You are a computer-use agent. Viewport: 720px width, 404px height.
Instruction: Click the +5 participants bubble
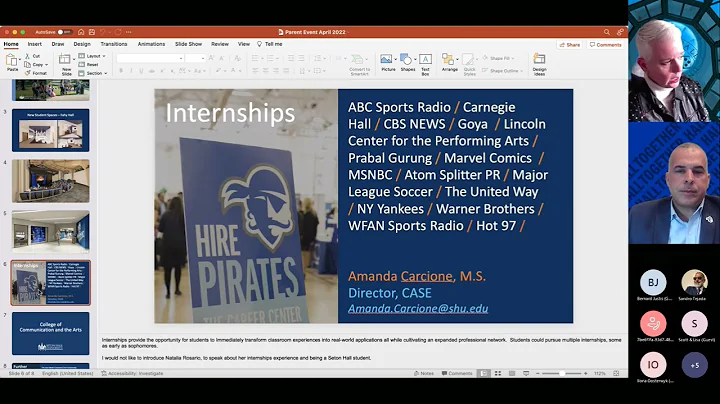(x=694, y=365)
